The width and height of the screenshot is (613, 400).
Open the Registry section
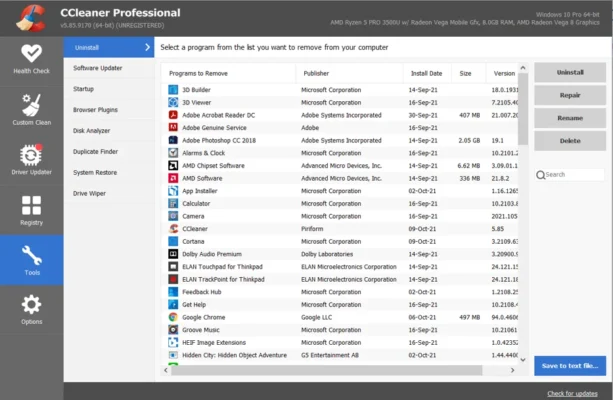pyautogui.click(x=29, y=211)
